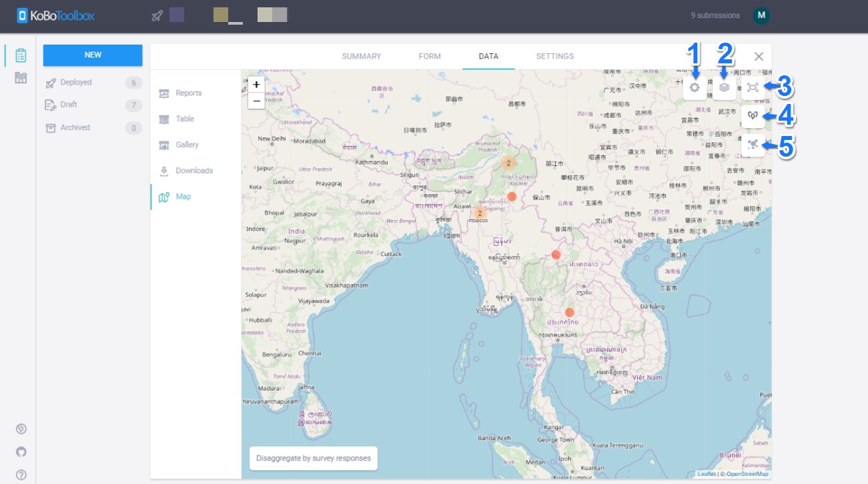Viewport: 868px width, 484px height.
Task: Open the Settings tab
Action: coord(554,57)
